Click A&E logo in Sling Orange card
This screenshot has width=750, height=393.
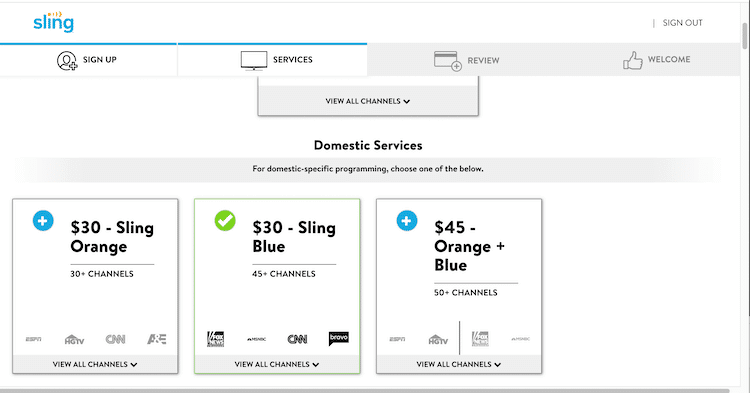click(x=157, y=339)
